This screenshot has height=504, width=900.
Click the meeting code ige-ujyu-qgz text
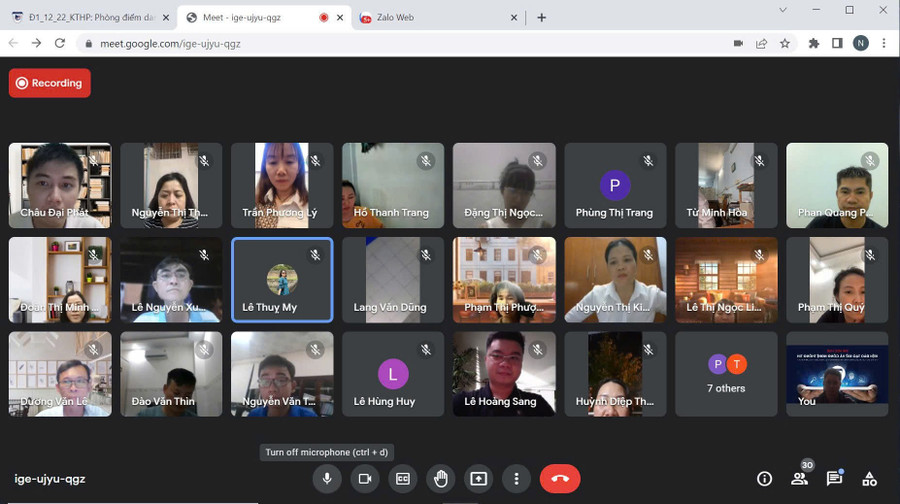(50, 479)
